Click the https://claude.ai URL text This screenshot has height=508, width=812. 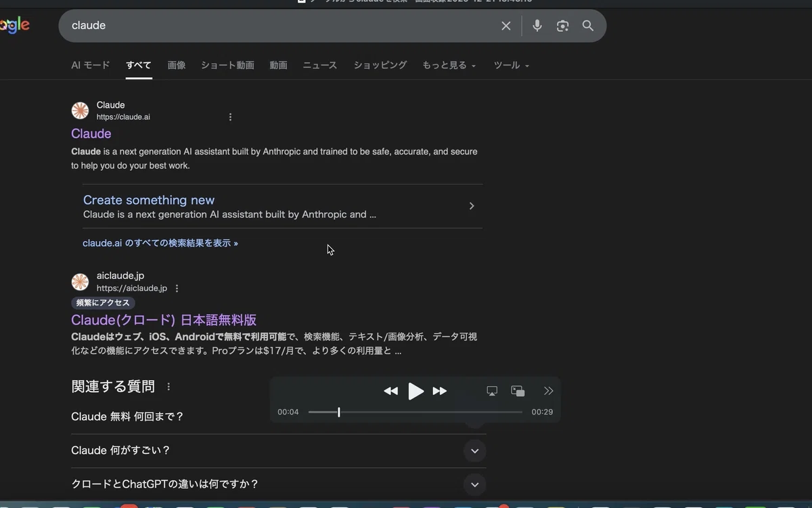[x=123, y=117]
